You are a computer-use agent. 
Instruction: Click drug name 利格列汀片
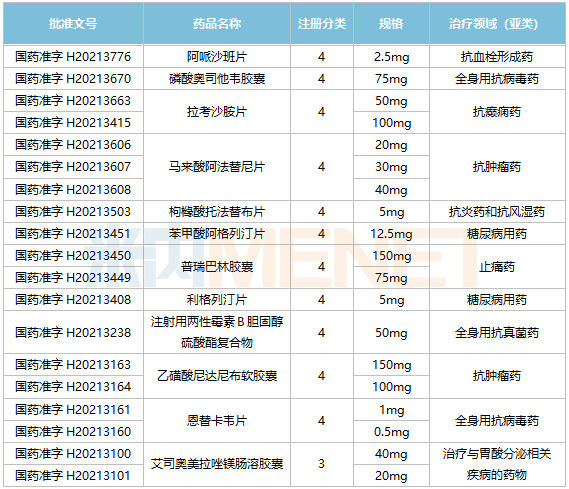click(x=217, y=300)
